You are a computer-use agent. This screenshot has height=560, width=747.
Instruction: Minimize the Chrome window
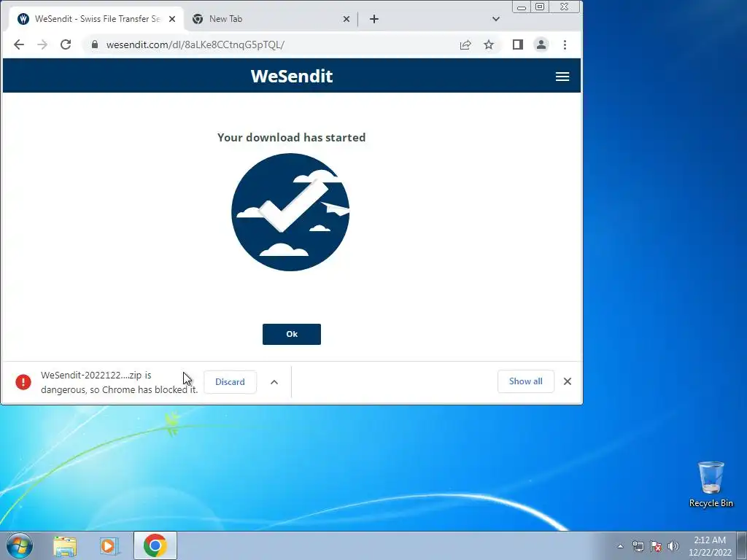[x=522, y=7]
